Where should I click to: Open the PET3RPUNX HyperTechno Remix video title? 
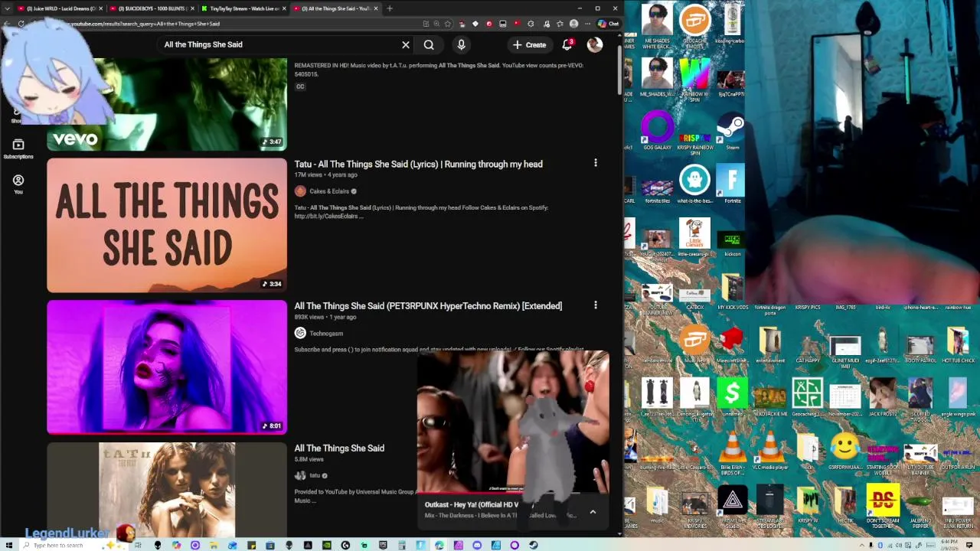[x=428, y=306]
